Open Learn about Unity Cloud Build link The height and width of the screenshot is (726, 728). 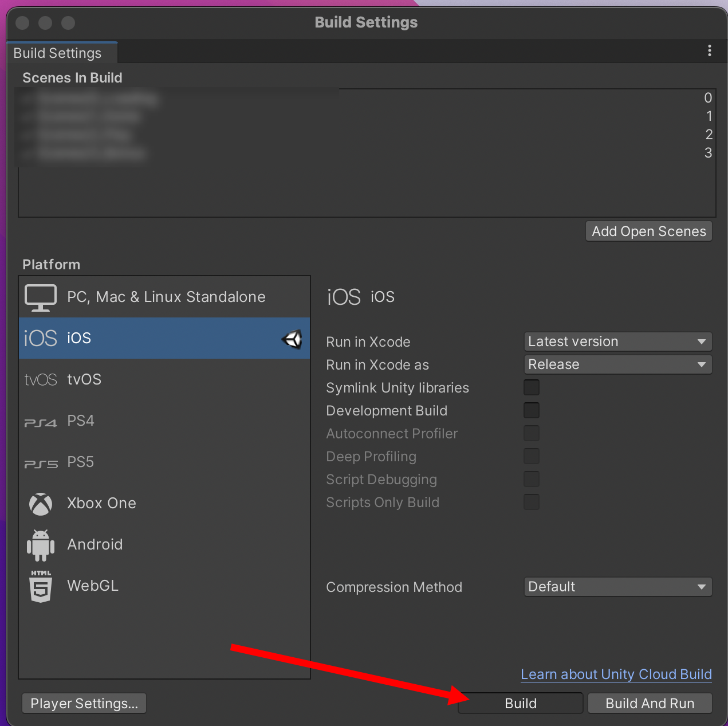pos(616,674)
